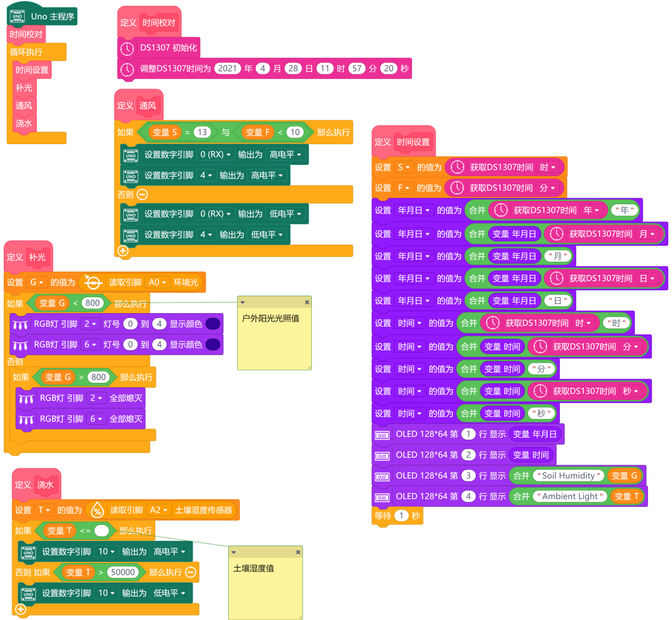Click the 2021 year field in the DS1307 time block

(227, 69)
